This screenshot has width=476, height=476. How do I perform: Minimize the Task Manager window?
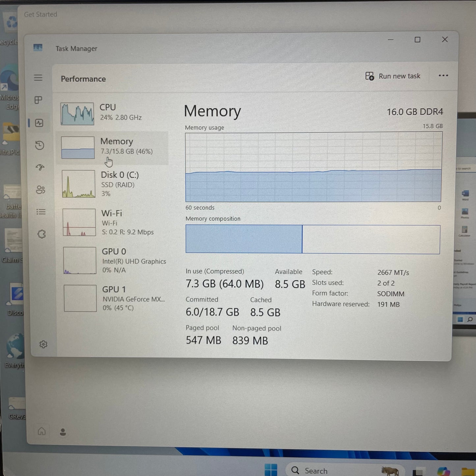click(391, 40)
